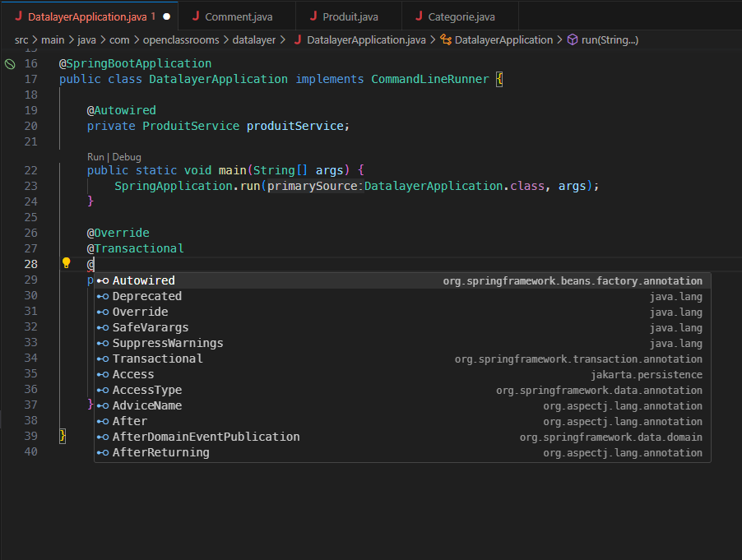Select Deprecated from the suggestion list

(146, 296)
